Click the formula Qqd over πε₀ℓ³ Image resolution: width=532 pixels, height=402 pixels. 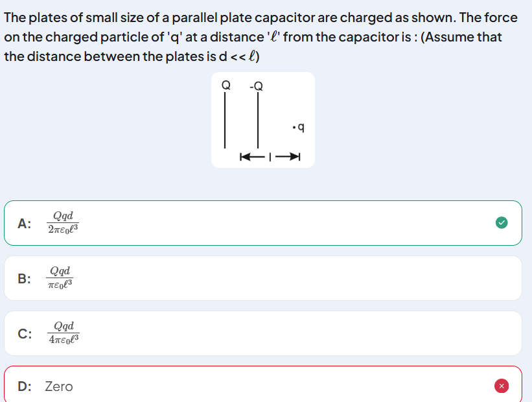pyautogui.click(x=60, y=278)
